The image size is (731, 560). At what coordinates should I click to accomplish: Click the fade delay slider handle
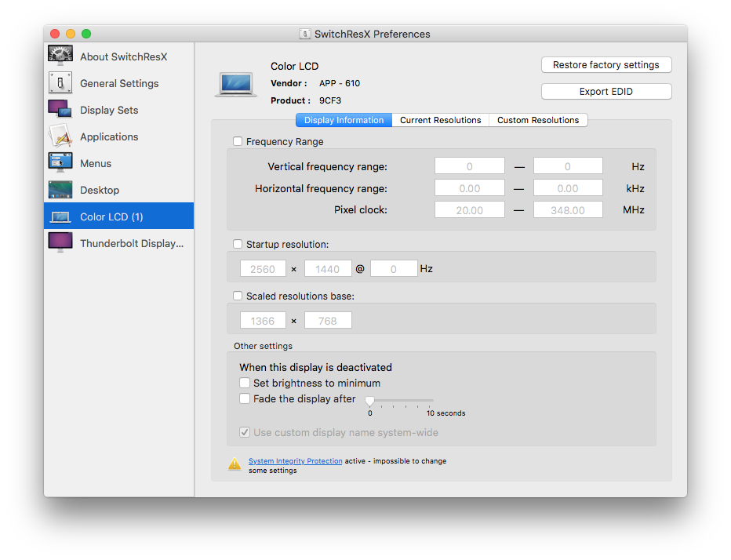369,401
